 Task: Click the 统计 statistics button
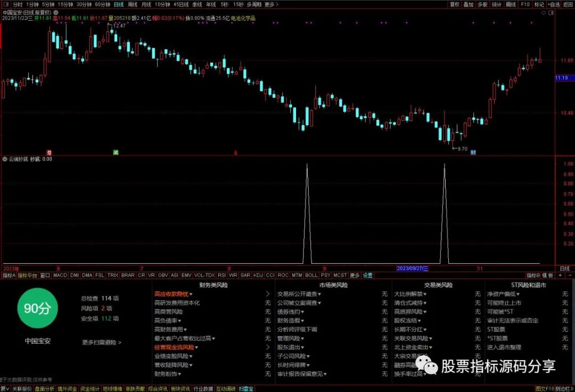pos(497,4)
